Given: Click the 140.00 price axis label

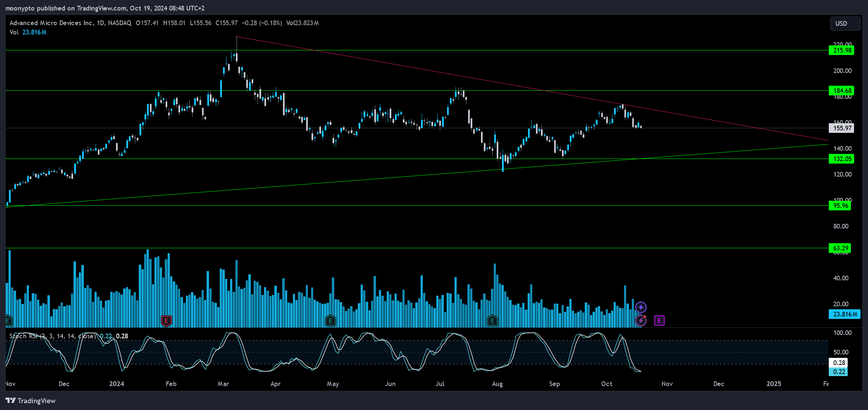Looking at the screenshot, I should pos(842,149).
